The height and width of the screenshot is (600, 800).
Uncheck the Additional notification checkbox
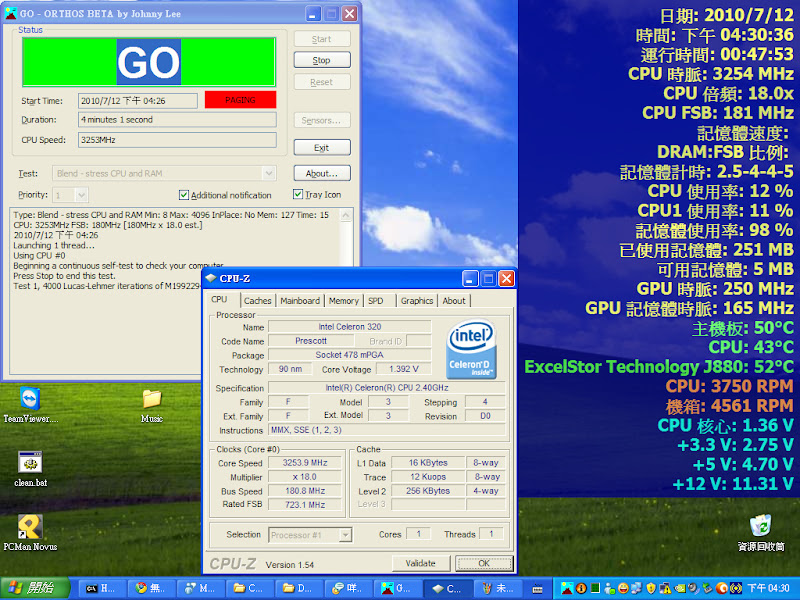click(x=184, y=195)
